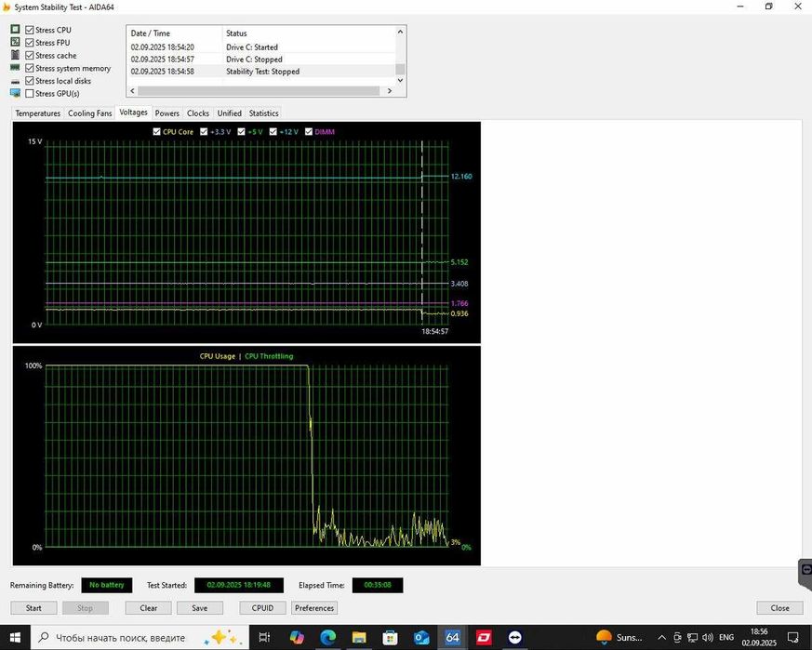Image resolution: width=812 pixels, height=650 pixels.
Task: Switch to the Unified tab
Action: tap(230, 113)
